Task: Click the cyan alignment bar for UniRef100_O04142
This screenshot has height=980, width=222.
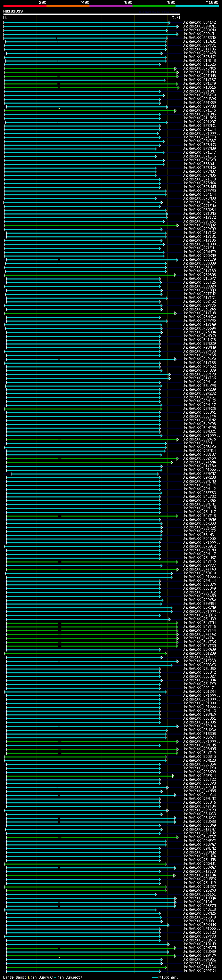Action: click(87, 23)
